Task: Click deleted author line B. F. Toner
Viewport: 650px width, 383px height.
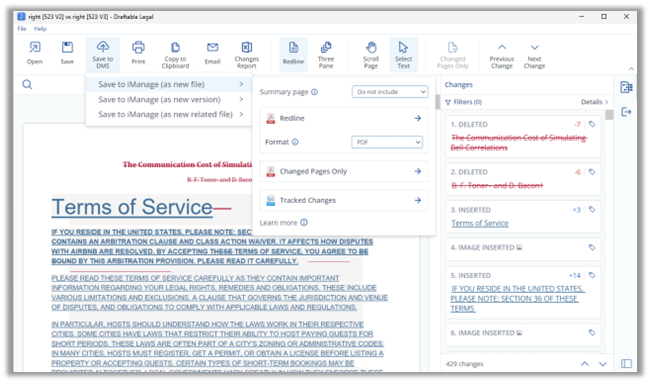Action: [219, 179]
